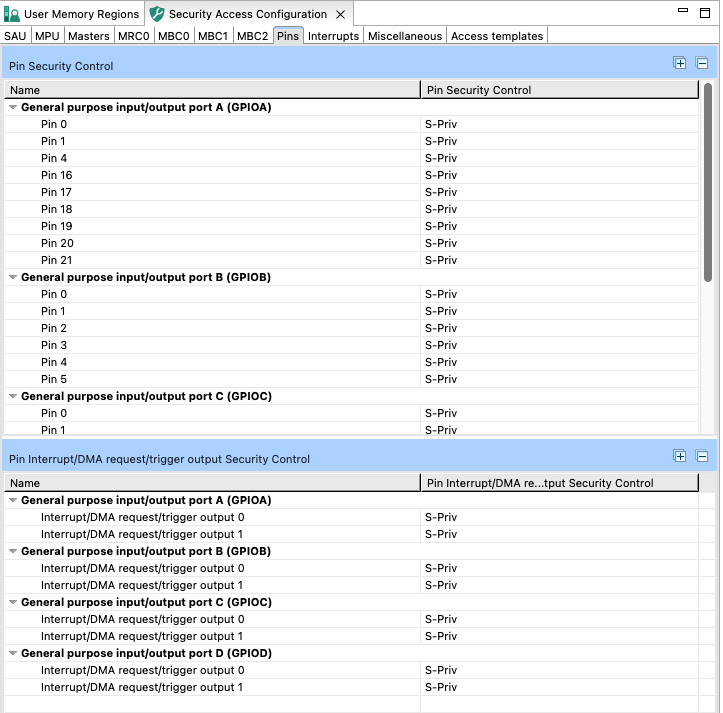Click the Pin Security Control vertical scrollbar

(708, 182)
